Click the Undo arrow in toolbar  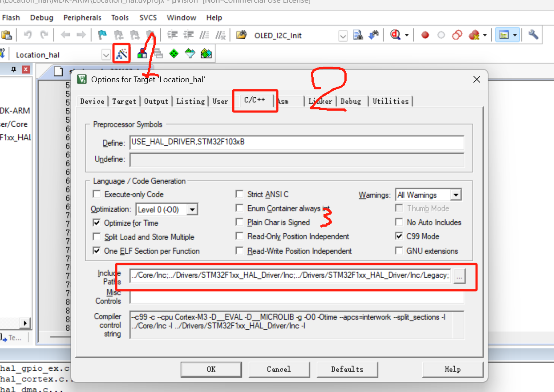pos(28,35)
